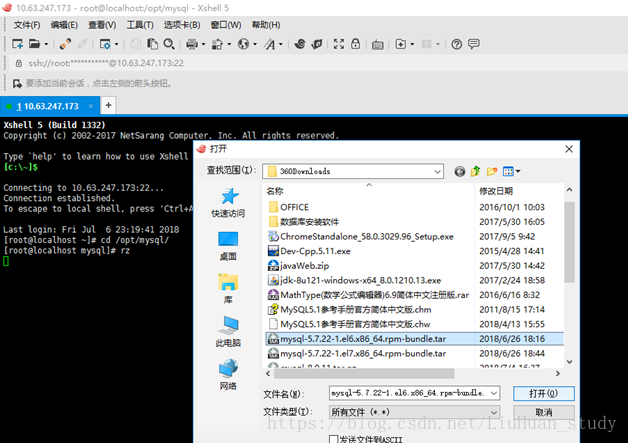Click the globe encoding icon
628x443 pixels.
pos(243,44)
